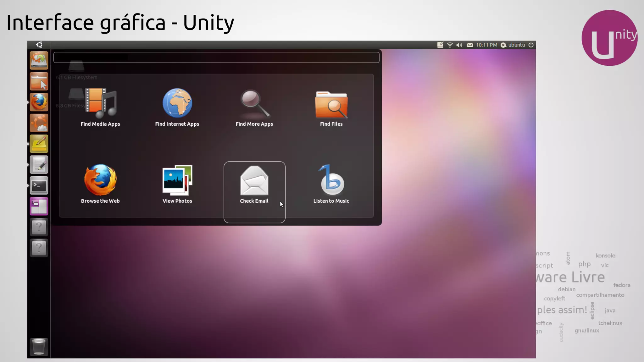Open Find Files folder
Screen dimensions: 644x362
coord(331,107)
